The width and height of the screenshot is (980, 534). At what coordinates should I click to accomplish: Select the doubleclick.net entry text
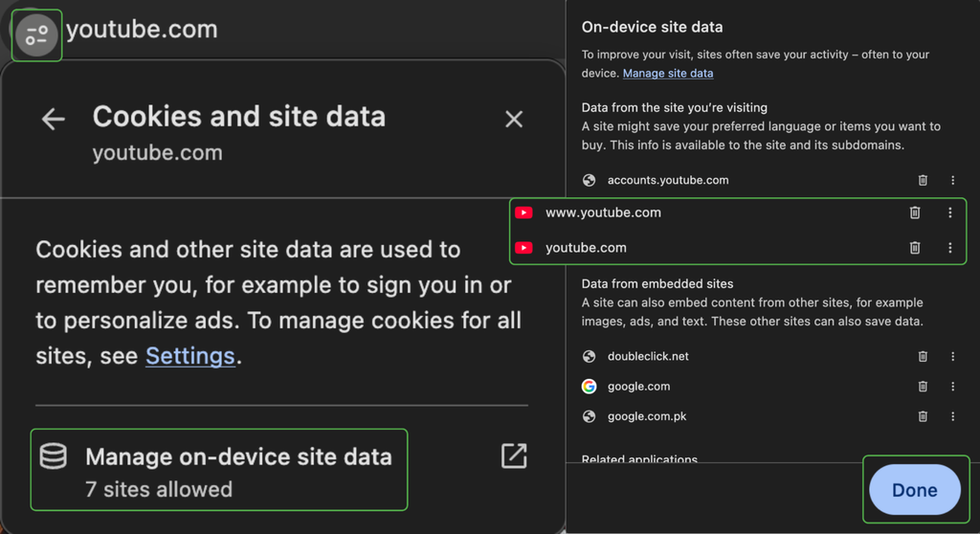[648, 356]
